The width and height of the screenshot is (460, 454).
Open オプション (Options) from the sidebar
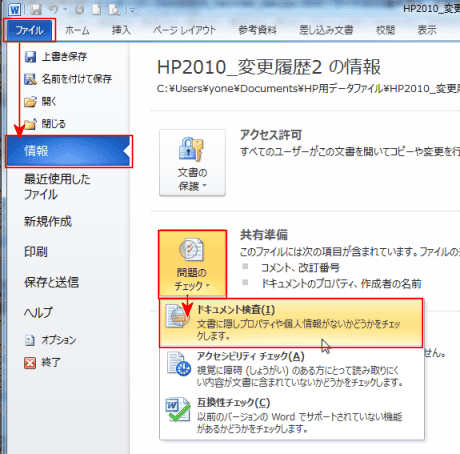point(50,340)
